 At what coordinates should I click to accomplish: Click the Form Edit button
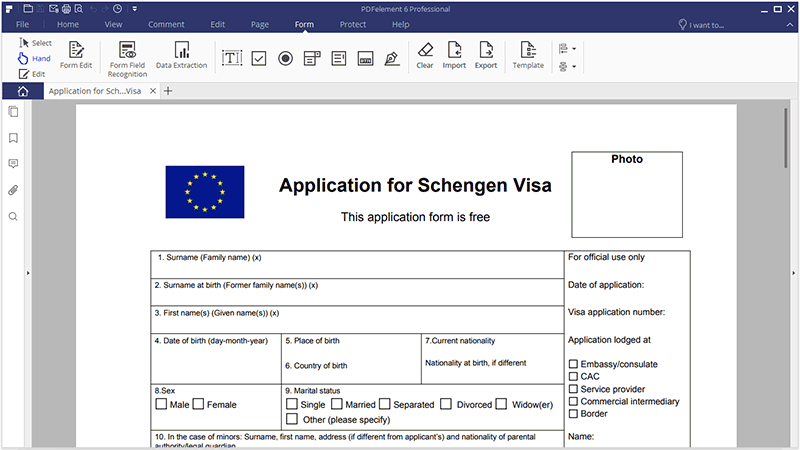pyautogui.click(x=76, y=55)
